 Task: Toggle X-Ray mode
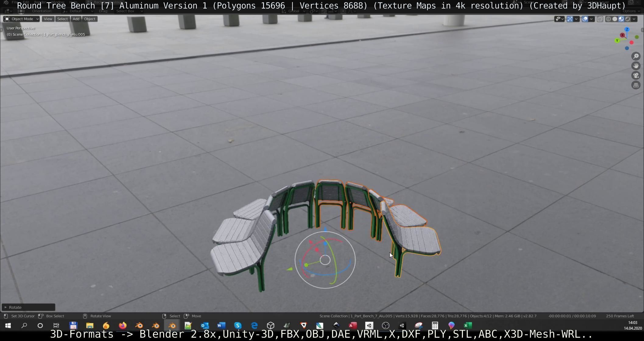point(600,19)
